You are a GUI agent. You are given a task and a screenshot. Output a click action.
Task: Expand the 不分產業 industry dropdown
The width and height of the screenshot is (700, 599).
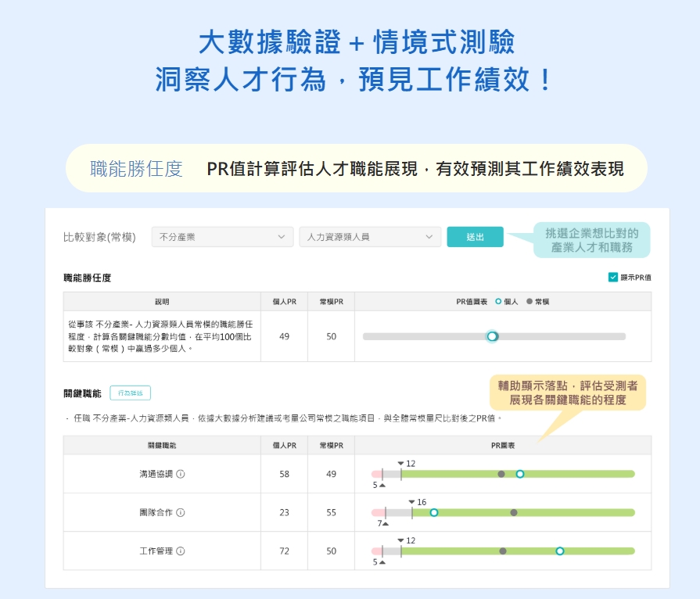click(221, 237)
